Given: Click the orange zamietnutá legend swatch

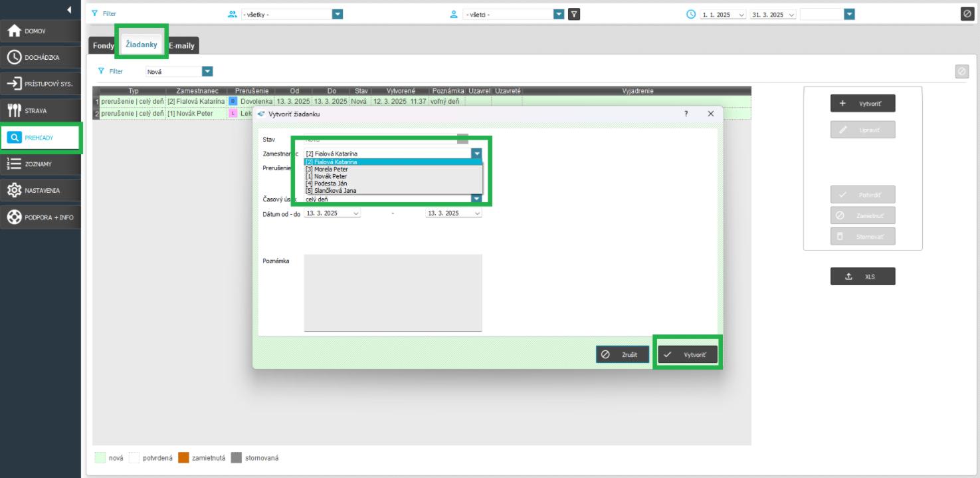Looking at the screenshot, I should click(183, 458).
